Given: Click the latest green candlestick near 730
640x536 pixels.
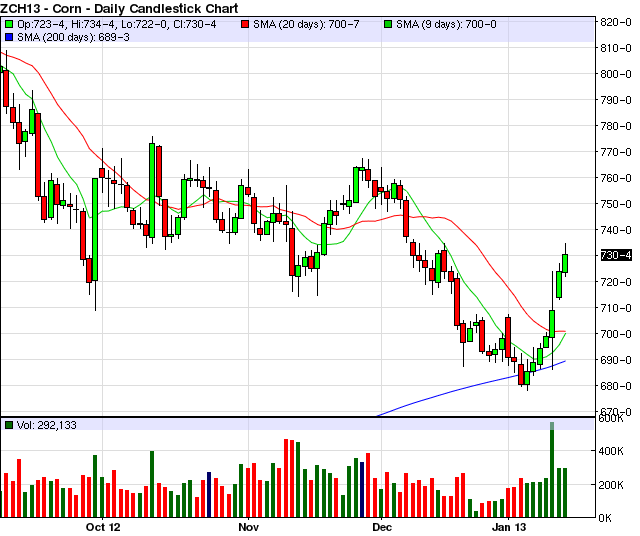Looking at the screenshot, I should 565,263.
